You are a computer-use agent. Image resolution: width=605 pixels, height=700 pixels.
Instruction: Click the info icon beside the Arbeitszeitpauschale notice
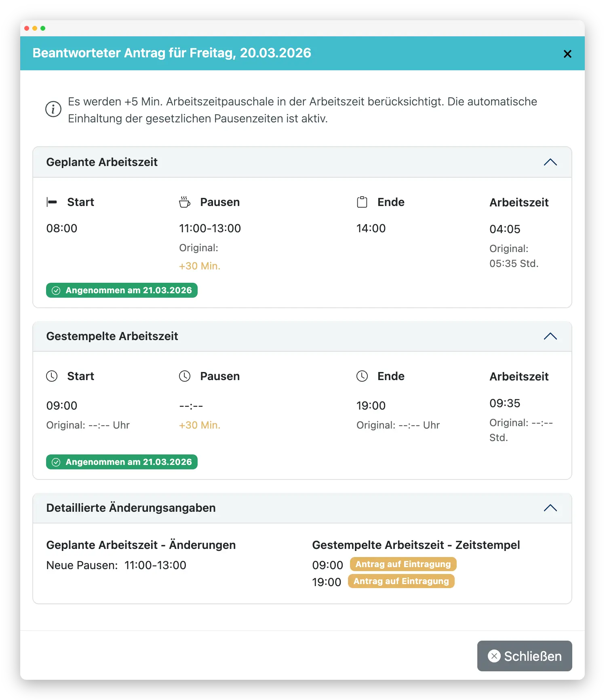53,109
